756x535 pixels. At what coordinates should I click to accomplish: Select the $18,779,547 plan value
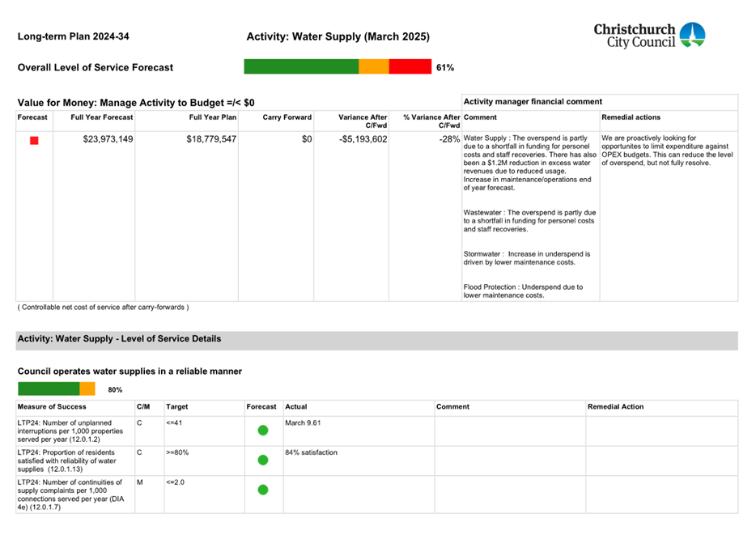click(x=211, y=139)
